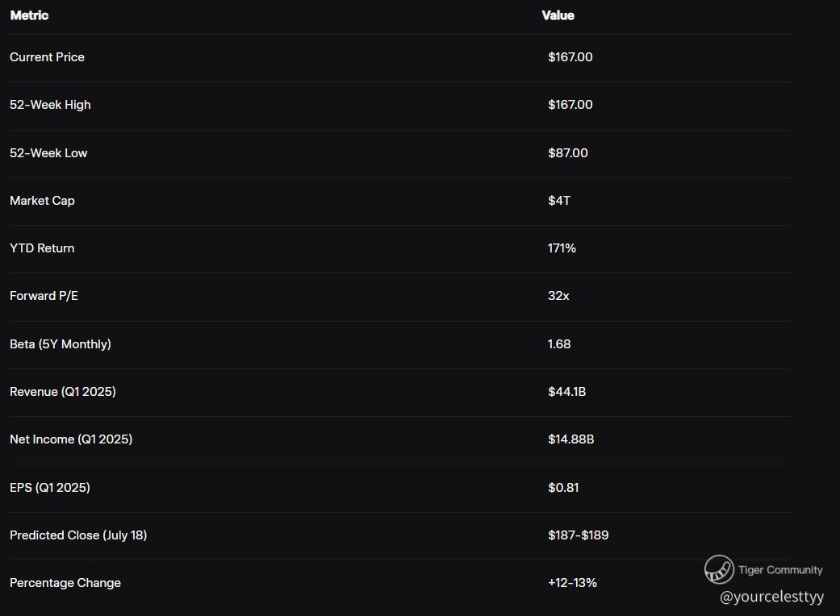This screenshot has width=840, height=616.
Task: Select the Beta (5Y Monthly) label
Action: (61, 344)
